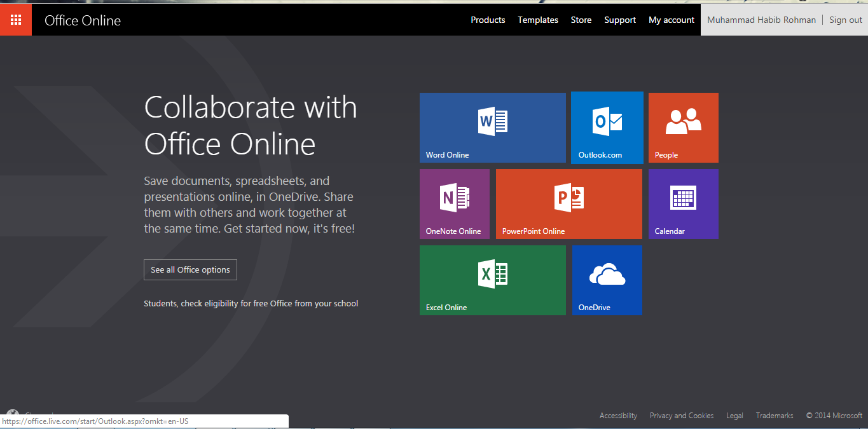
Task: Click the Collaborate with Office Online heading
Action: tap(251, 126)
